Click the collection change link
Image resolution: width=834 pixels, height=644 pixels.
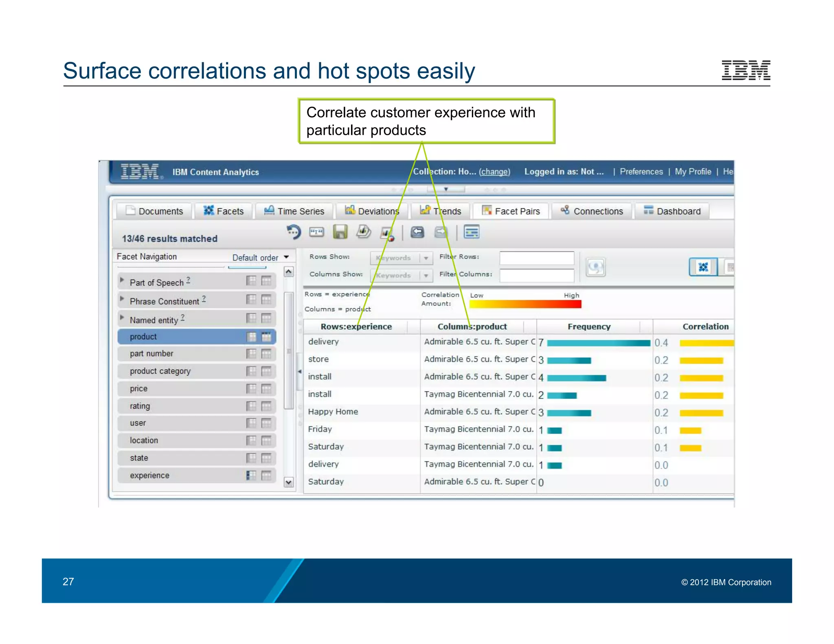(494, 172)
